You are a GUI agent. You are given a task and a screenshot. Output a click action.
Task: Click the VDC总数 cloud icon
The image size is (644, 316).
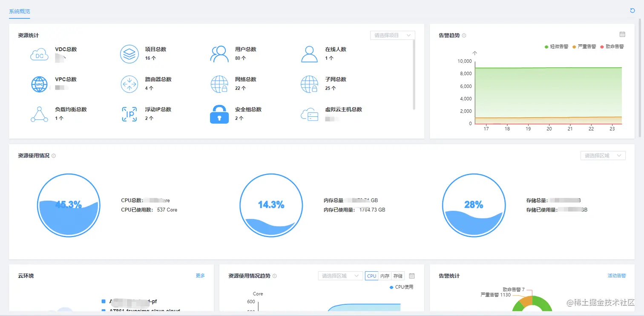(x=39, y=55)
